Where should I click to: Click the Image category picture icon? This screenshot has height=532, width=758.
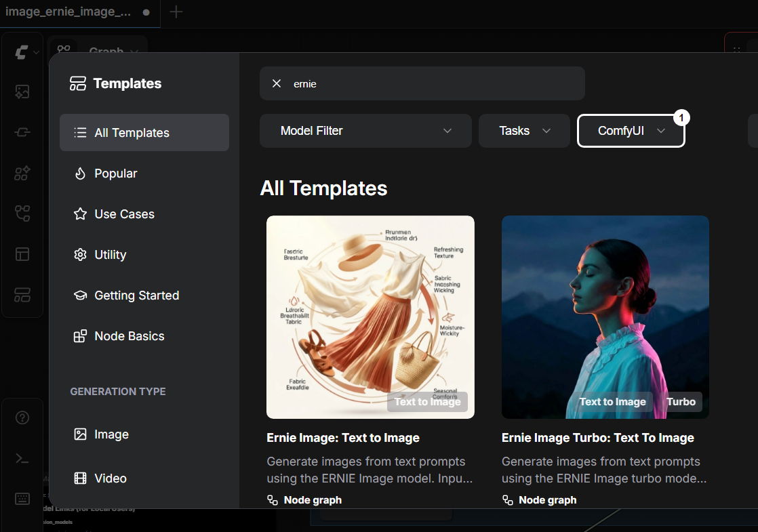click(x=80, y=434)
